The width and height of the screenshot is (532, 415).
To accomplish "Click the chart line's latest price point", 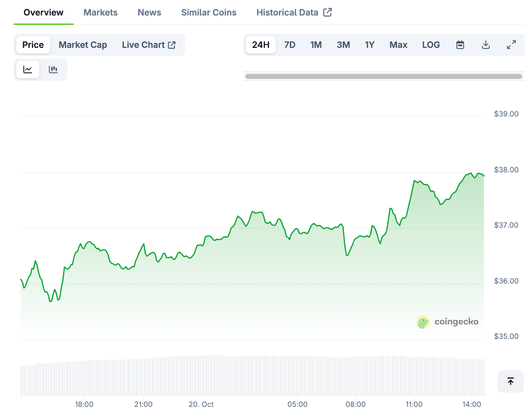I will click(x=483, y=175).
